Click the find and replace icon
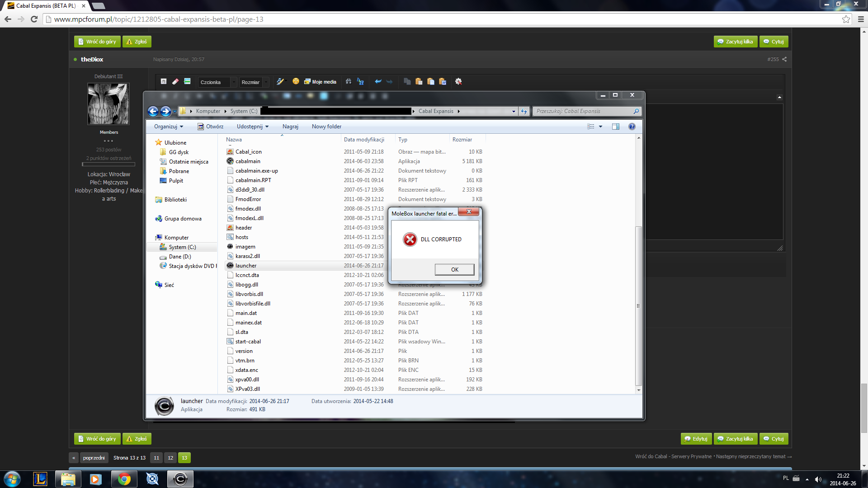This screenshot has height=488, width=868. [360, 82]
